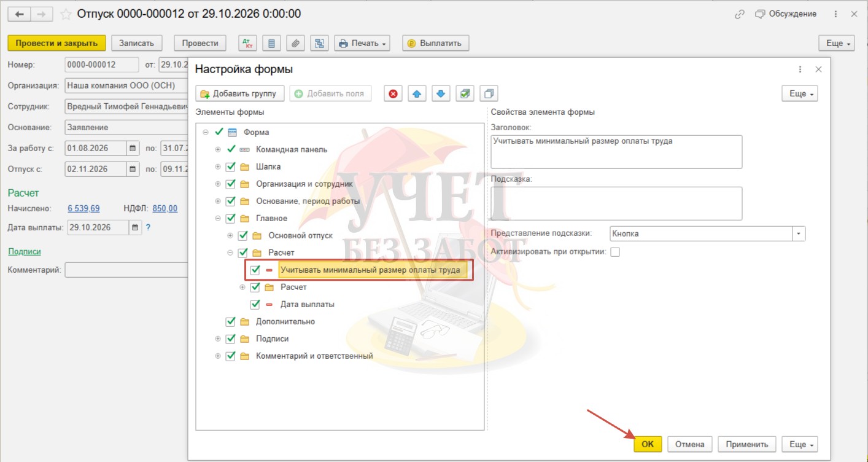Open the Начислено 6 539,69 link
The height and width of the screenshot is (462, 868).
(x=83, y=208)
